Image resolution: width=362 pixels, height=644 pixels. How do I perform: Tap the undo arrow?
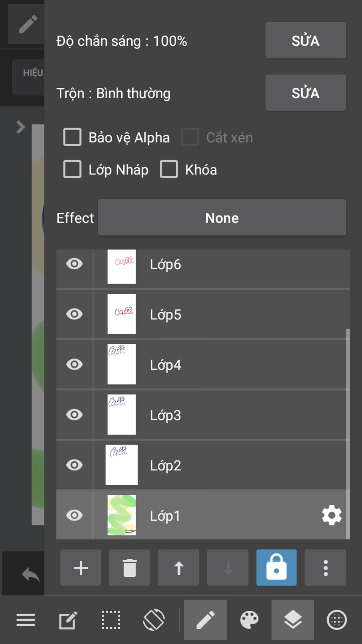pyautogui.click(x=30, y=574)
